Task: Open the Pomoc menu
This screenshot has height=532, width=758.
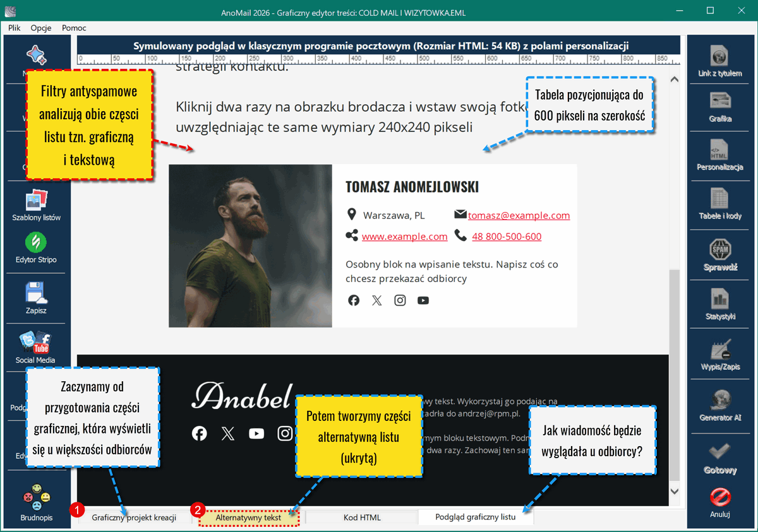Action: (x=74, y=28)
